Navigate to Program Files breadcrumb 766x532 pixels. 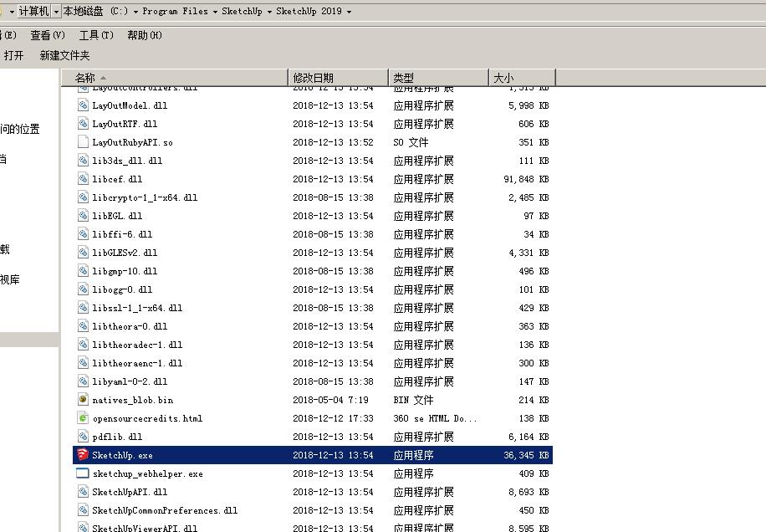(x=175, y=11)
